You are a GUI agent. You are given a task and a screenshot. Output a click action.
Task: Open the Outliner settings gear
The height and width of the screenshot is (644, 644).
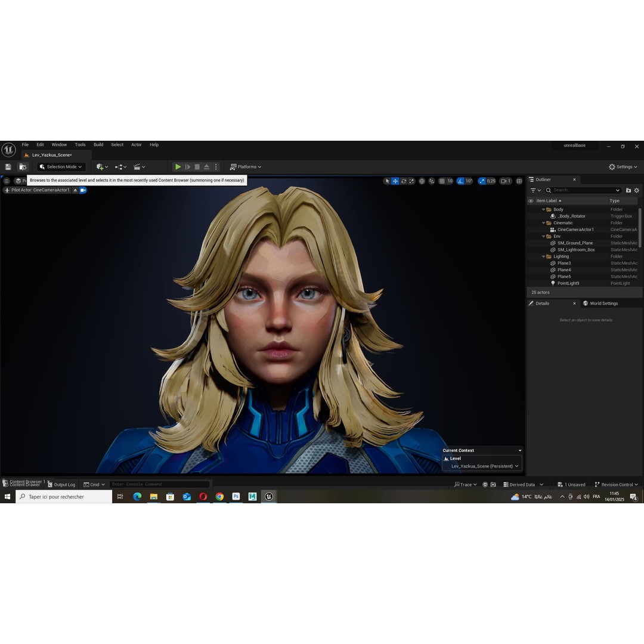(x=637, y=190)
